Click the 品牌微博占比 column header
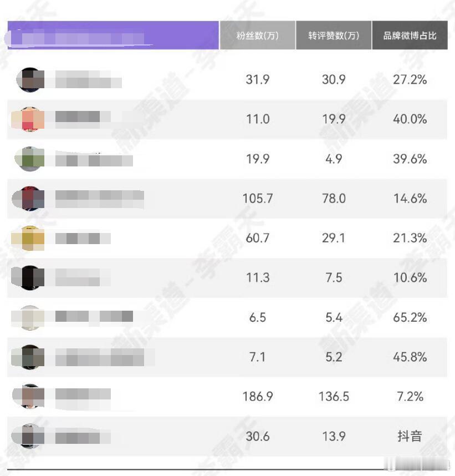The width and height of the screenshot is (455, 476). [410, 36]
